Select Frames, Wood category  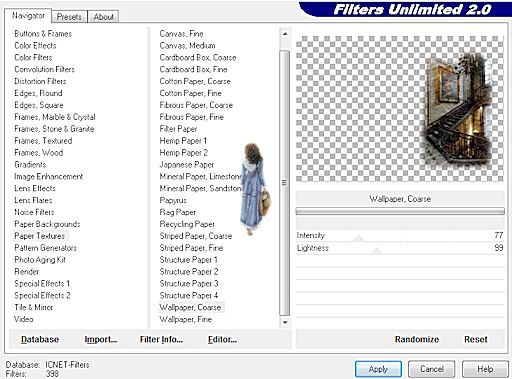click(x=39, y=153)
